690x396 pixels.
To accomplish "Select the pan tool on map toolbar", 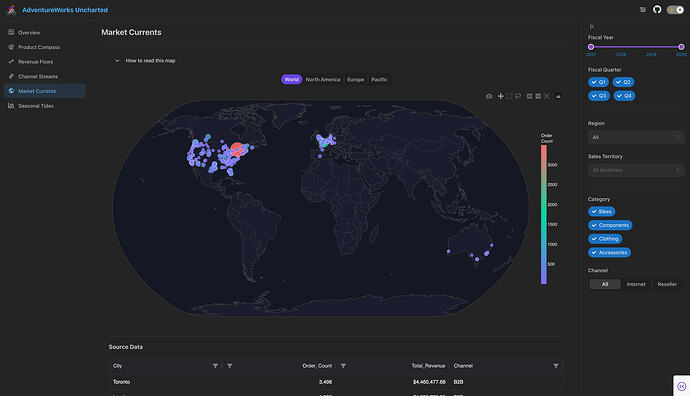I will (x=500, y=96).
